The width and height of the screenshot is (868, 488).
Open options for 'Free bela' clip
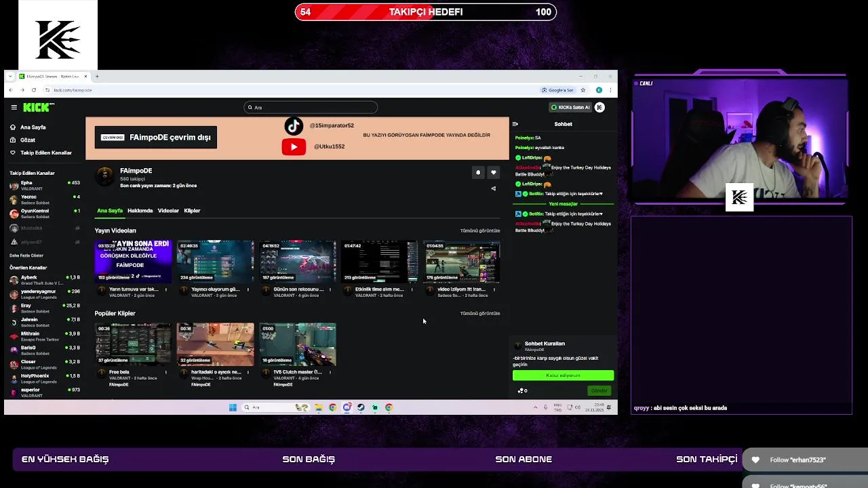pos(165,372)
